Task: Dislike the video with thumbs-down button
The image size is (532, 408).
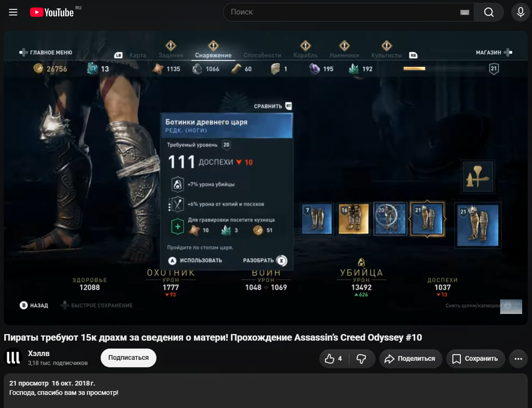Action: coord(362,358)
